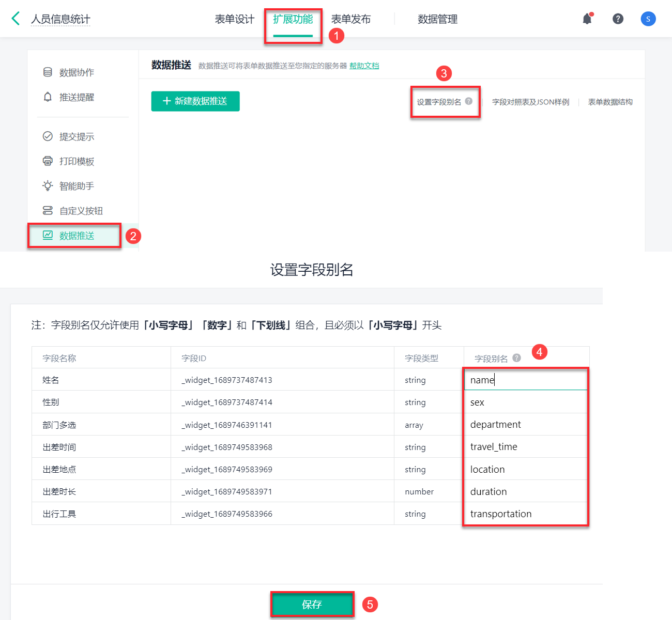
Task: Click the 智能助手 lightbulb icon
Action: [48, 185]
